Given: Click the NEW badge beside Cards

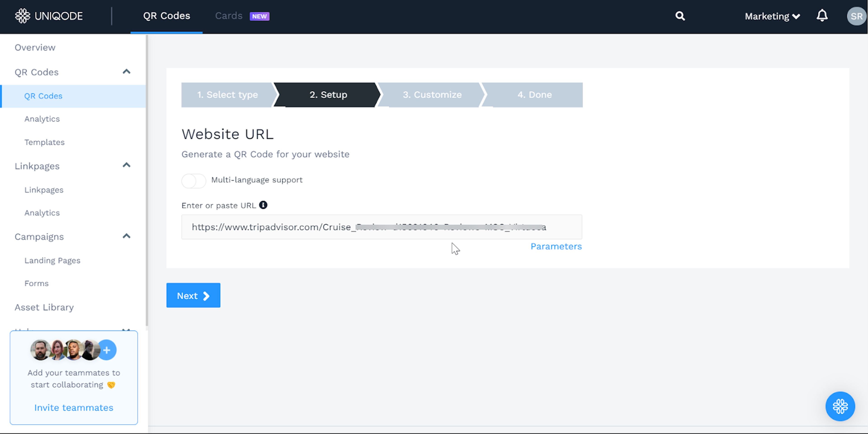Looking at the screenshot, I should point(259,16).
